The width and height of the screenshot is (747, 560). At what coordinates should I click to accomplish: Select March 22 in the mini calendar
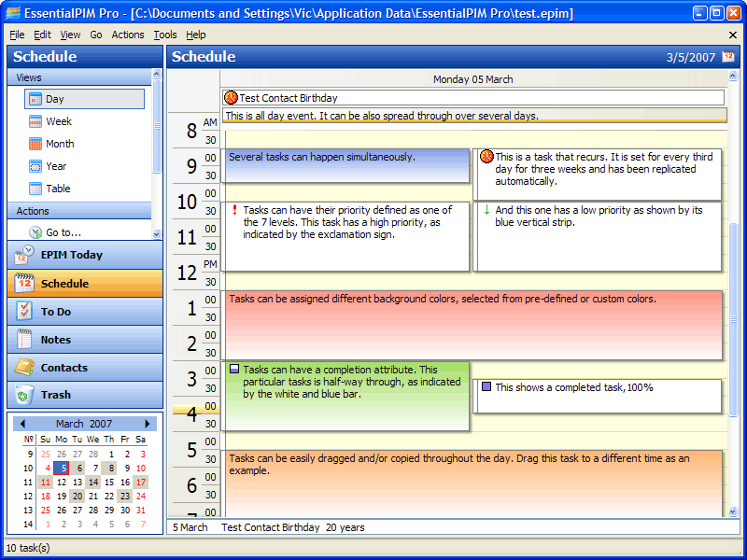(109, 497)
